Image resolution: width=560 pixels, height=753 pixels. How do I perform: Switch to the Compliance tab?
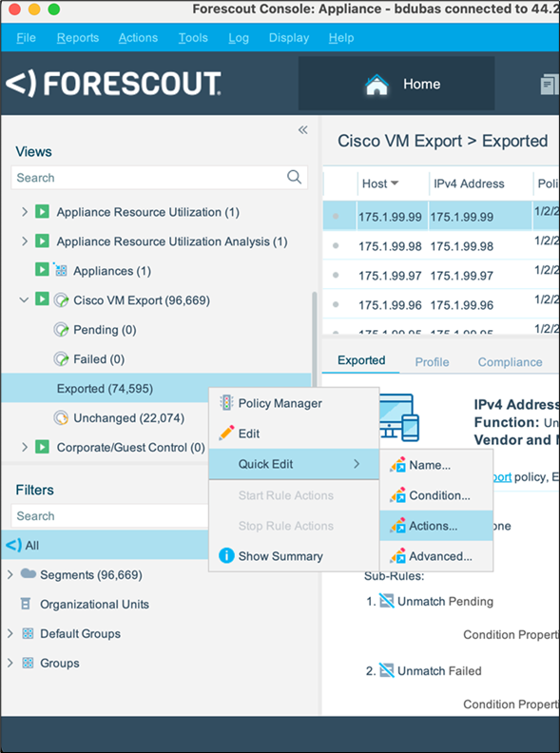[x=510, y=361]
